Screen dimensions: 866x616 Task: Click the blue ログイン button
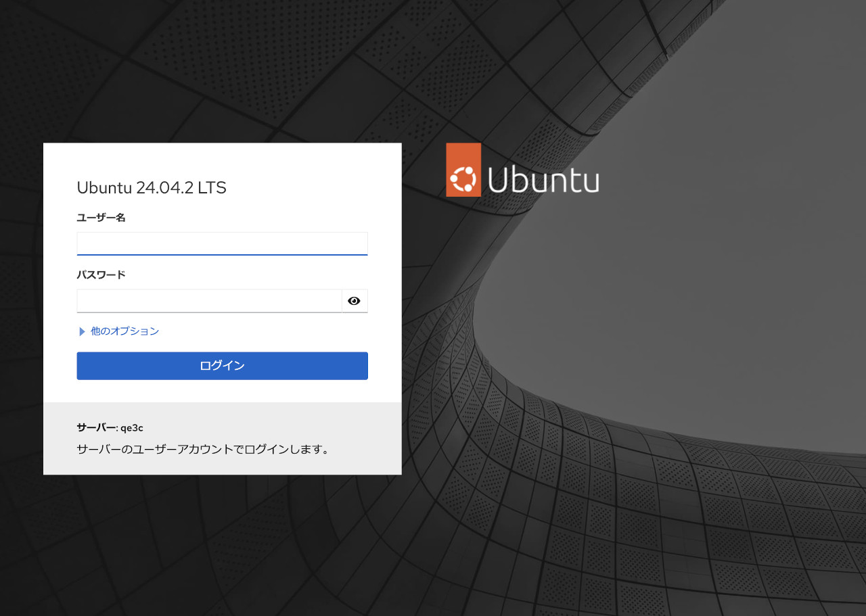(x=223, y=366)
